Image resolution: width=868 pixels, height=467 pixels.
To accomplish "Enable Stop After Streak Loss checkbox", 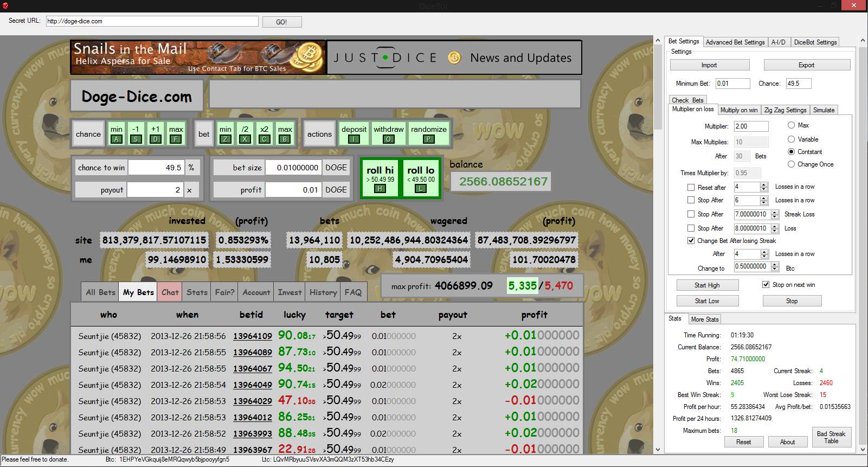I will (691, 214).
